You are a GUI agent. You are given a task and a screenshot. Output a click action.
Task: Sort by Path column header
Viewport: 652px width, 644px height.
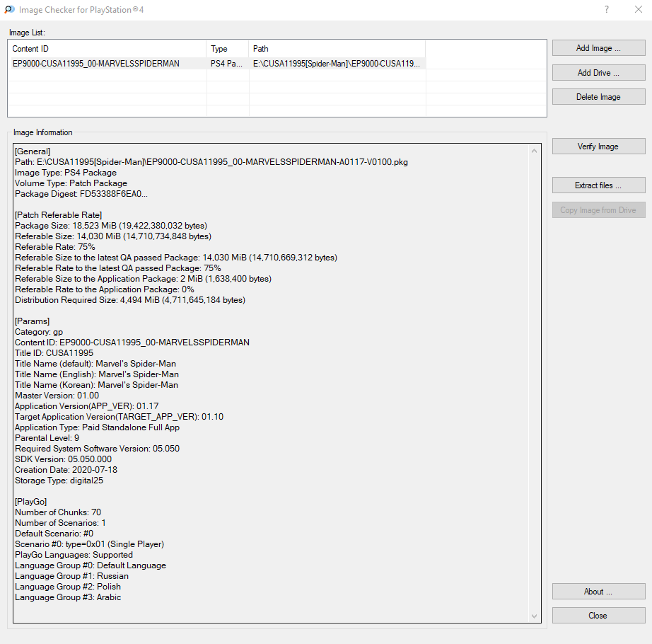click(337, 49)
